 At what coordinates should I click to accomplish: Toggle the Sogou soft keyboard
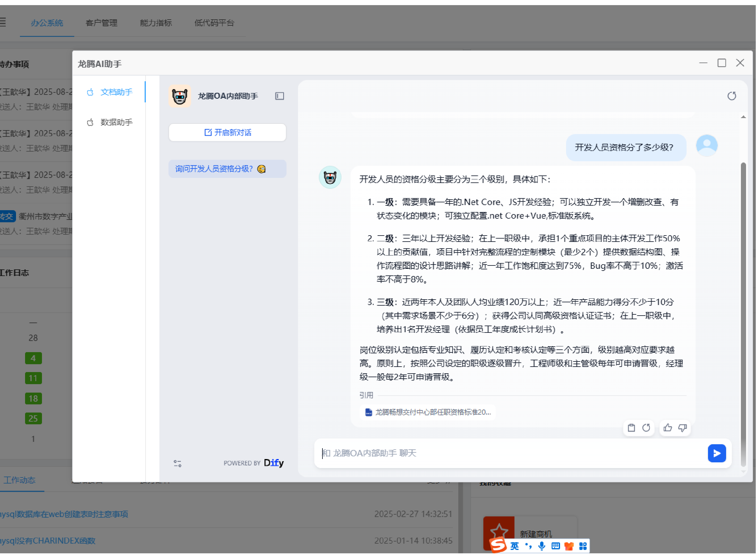[555, 546]
